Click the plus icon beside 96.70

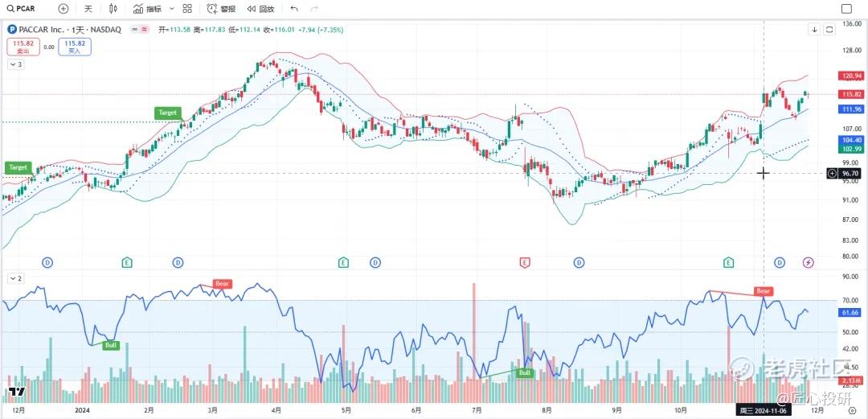(x=832, y=174)
